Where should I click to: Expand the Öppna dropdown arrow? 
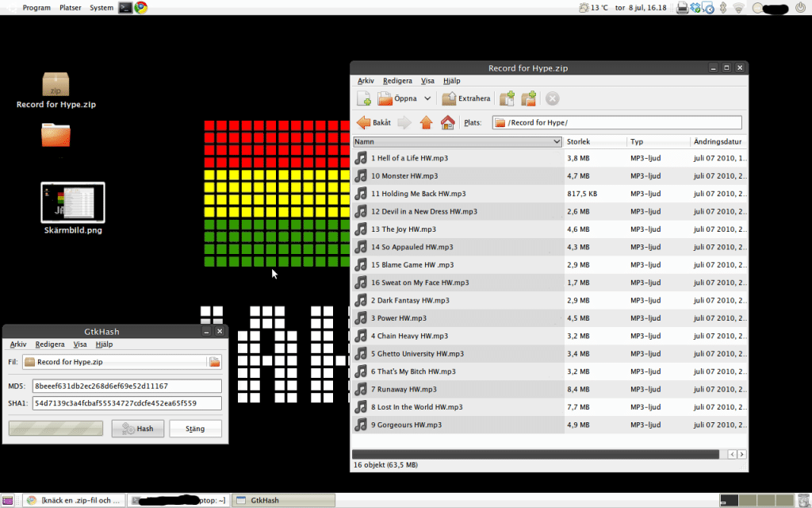[x=427, y=98]
